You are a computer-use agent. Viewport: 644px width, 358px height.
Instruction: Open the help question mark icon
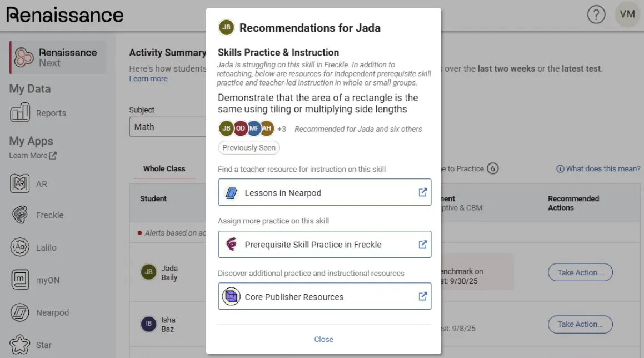(596, 15)
